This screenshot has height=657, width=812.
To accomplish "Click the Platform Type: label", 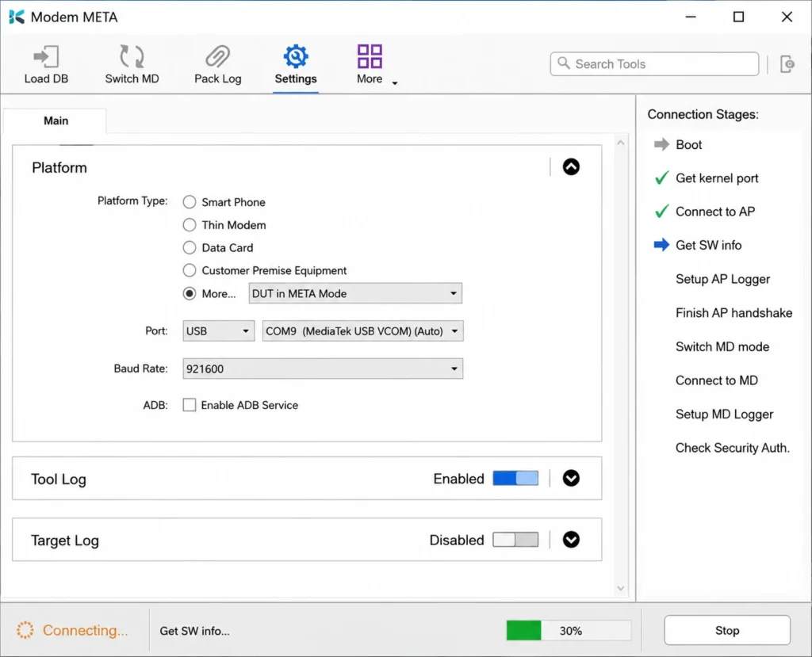I will 132,201.
